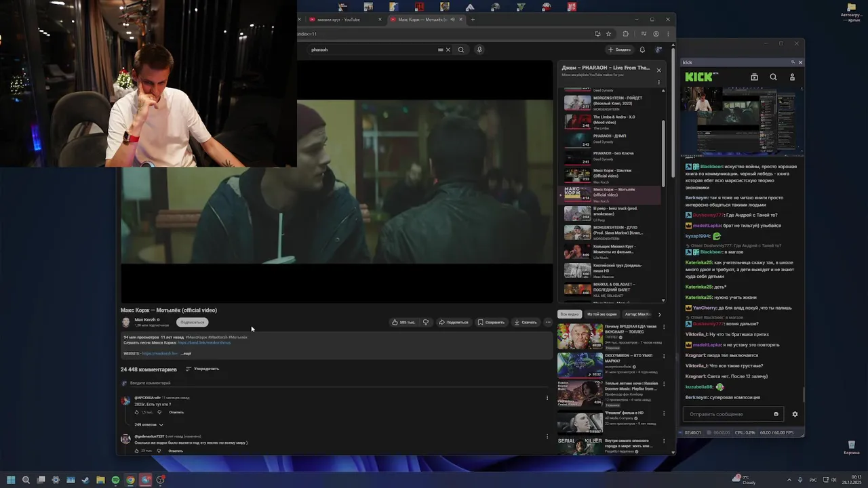Open the emoji picker in Kick chat
Image resolution: width=868 pixels, height=488 pixels.
[776, 414]
